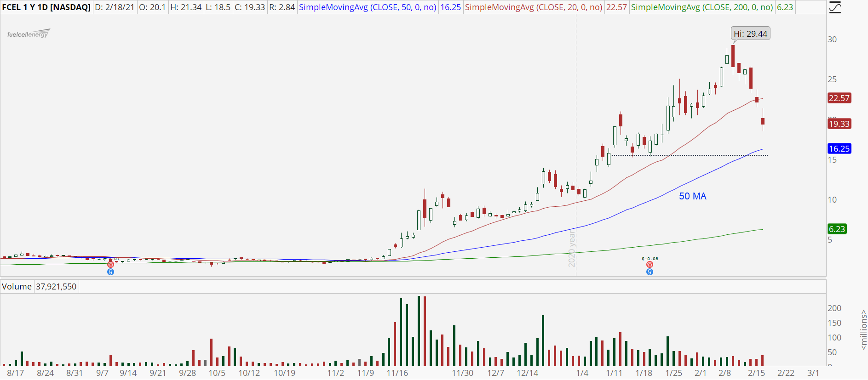The width and height of the screenshot is (868, 380).
Task: Click the low price 'L: 18.5'
Action: (x=218, y=7)
